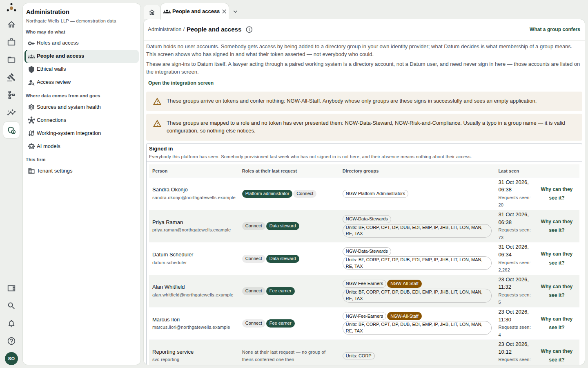Open the SO user avatar

click(x=11, y=359)
